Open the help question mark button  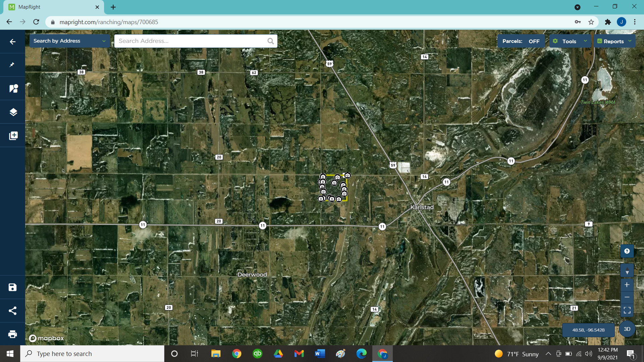627,251
